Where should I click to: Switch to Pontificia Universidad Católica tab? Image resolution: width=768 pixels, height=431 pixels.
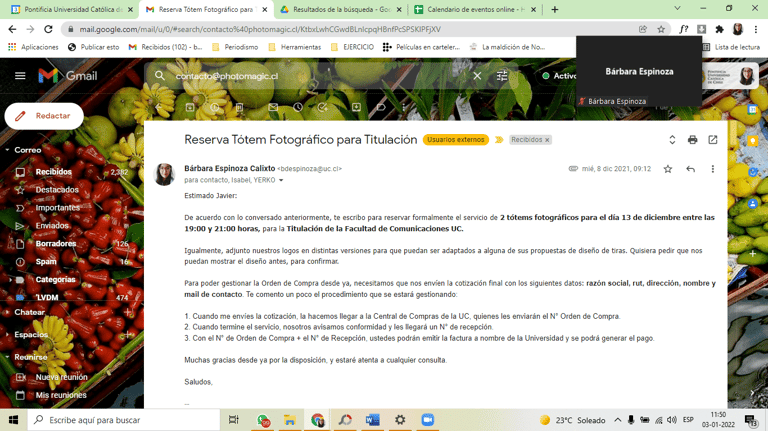[71, 9]
